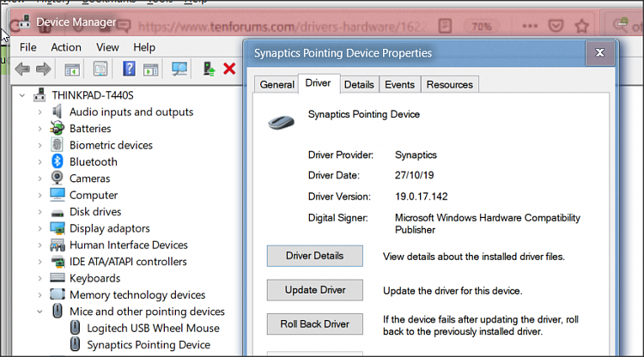644x357 pixels.
Task: Expand Audio inputs and outputs node
Action: [x=39, y=112]
